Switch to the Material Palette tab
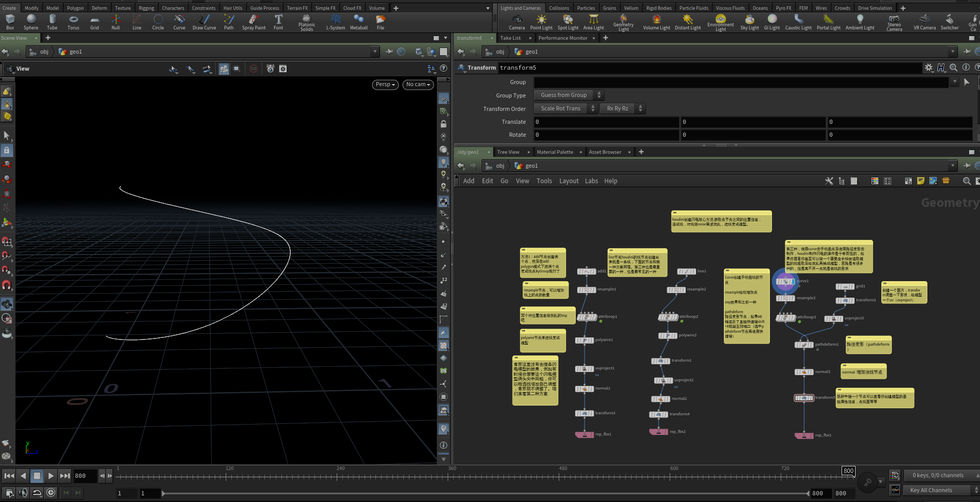Screen dimensions: 980x502 click(555, 152)
